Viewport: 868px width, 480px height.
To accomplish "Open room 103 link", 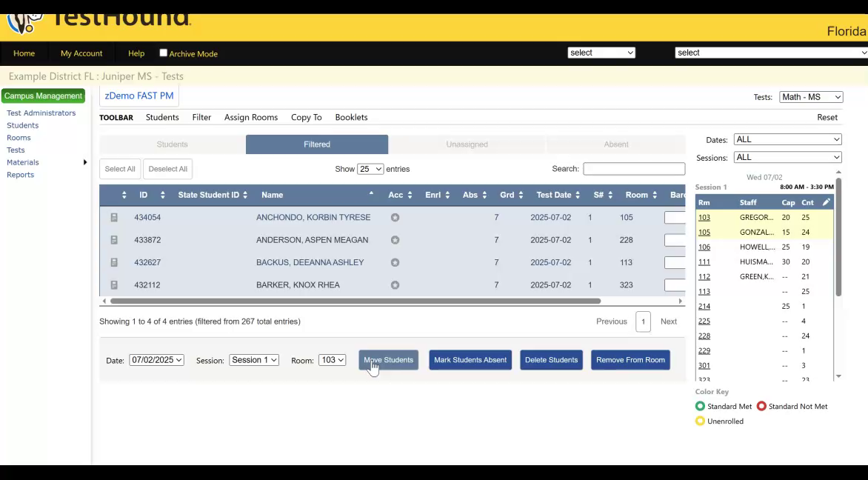I will click(704, 218).
